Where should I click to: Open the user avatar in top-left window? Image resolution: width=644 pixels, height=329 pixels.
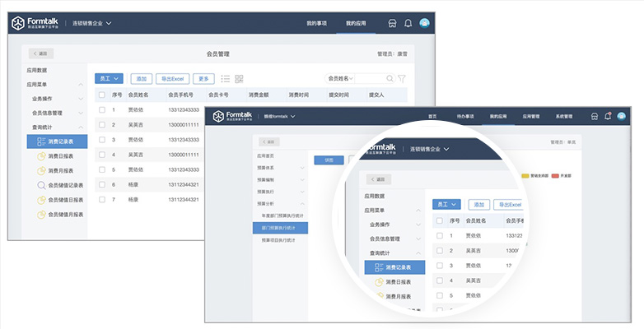coord(424,23)
